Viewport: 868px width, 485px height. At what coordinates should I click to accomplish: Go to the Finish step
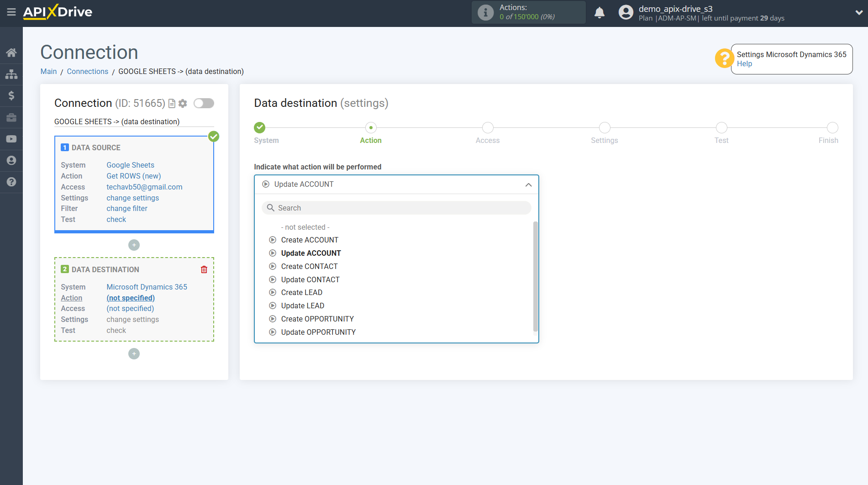(832, 127)
